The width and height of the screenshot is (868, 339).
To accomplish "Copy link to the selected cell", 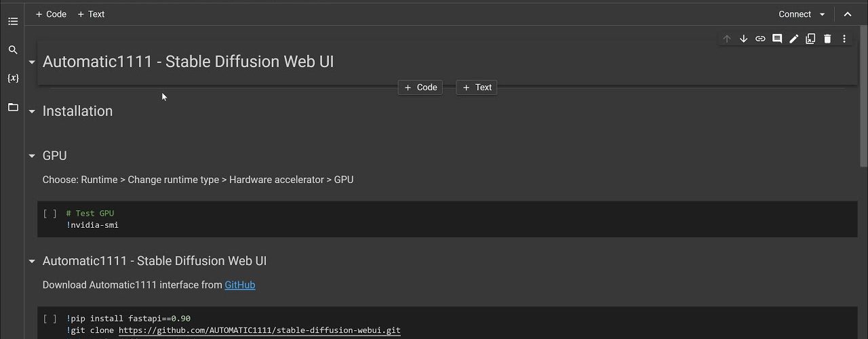I will (x=760, y=39).
